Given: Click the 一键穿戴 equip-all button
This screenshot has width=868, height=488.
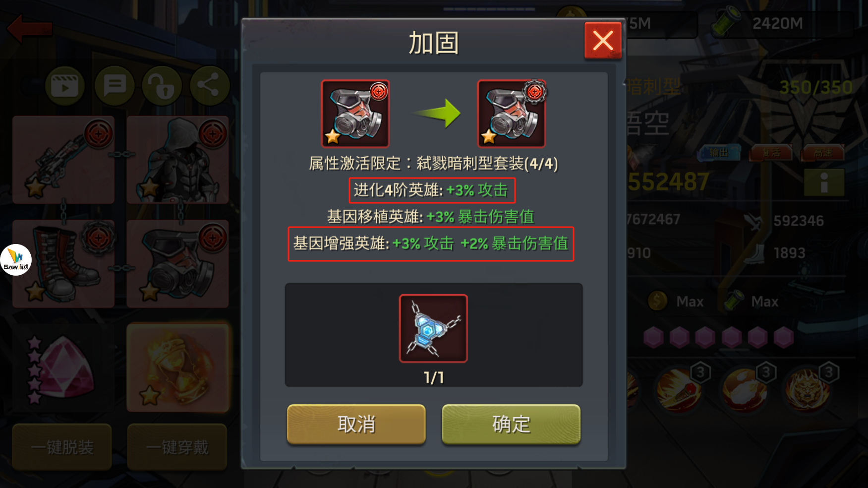Looking at the screenshot, I should click(177, 447).
